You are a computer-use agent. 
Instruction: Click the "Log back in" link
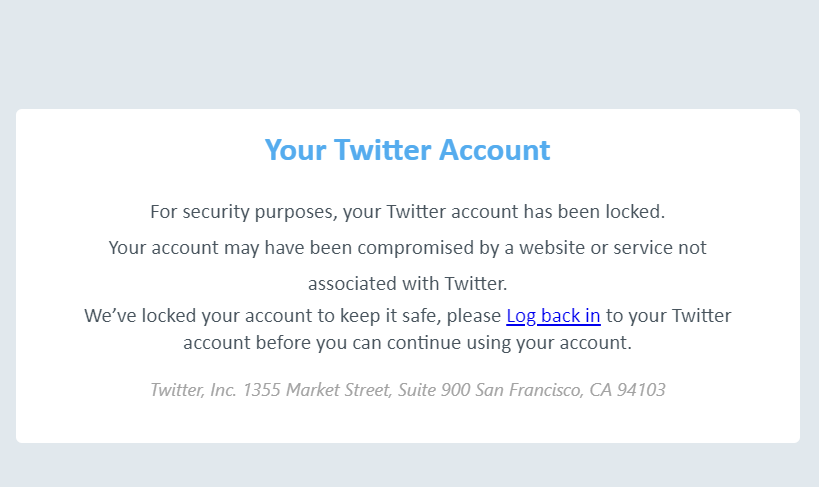click(553, 316)
